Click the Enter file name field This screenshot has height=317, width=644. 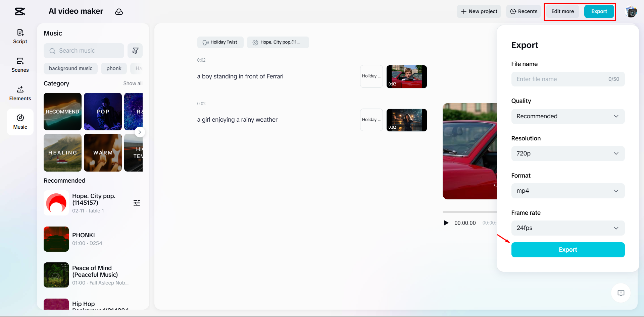pos(557,79)
